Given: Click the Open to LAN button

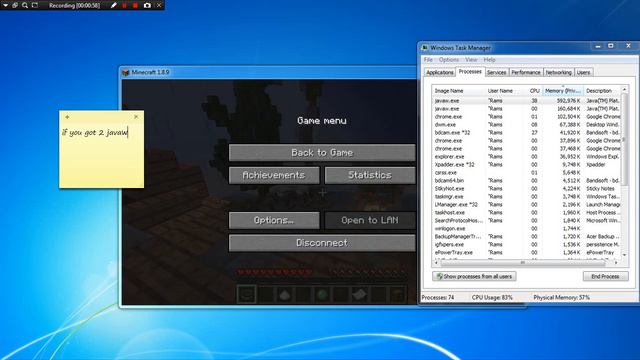Looking at the screenshot, I should click(370, 220).
